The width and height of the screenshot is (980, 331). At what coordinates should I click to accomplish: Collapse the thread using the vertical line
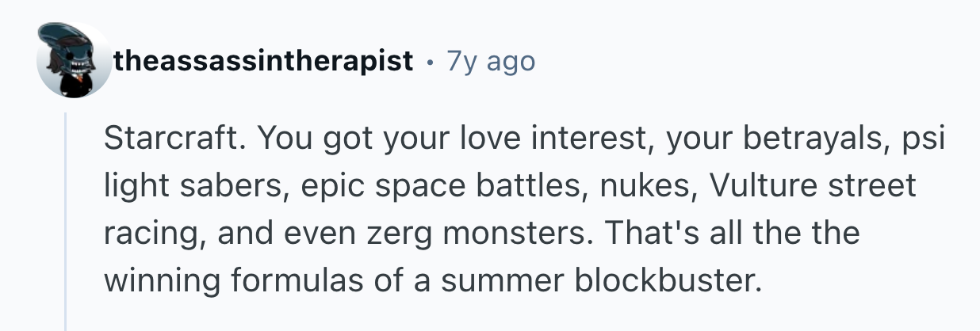click(x=66, y=222)
